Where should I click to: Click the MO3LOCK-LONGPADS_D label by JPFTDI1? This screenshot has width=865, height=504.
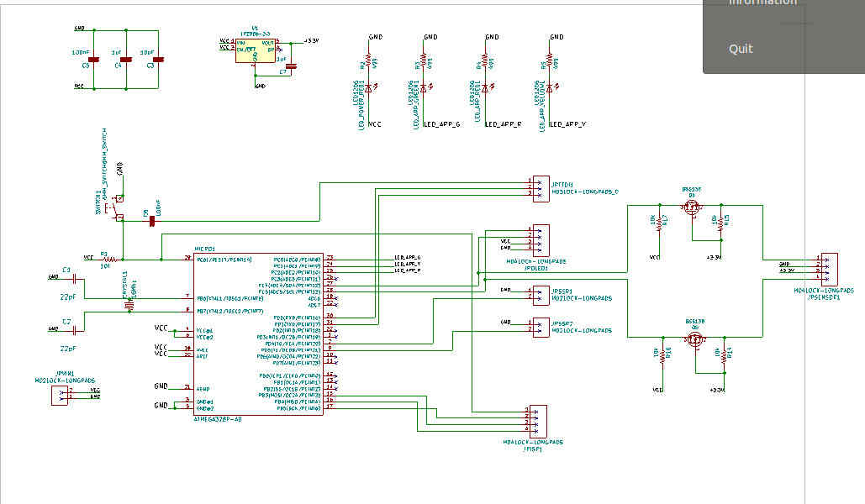585,192
